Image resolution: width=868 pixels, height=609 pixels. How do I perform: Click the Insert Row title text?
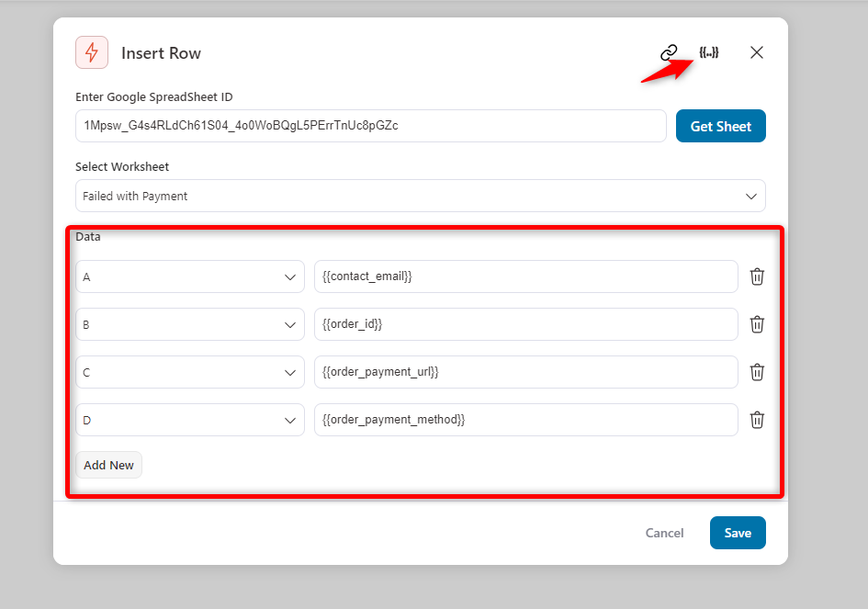[x=161, y=53]
